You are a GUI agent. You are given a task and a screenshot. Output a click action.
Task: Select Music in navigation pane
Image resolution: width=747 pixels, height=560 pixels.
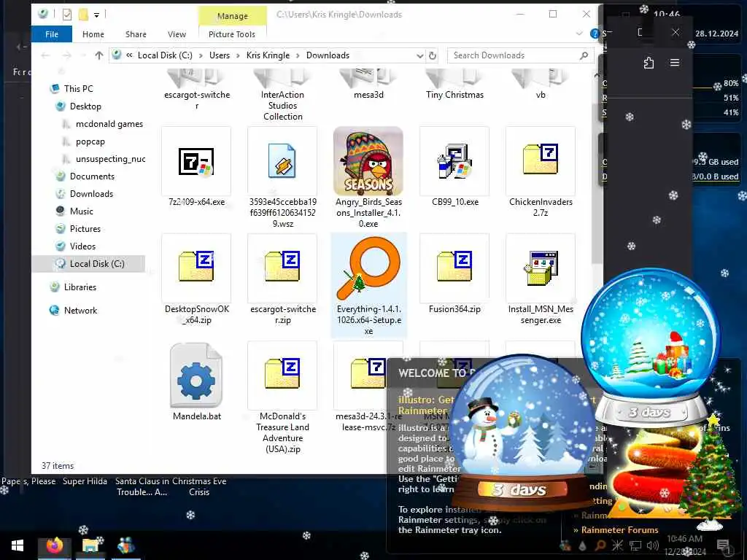tap(82, 211)
